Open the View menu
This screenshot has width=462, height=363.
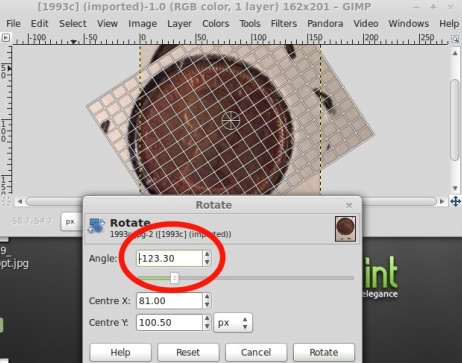click(x=107, y=24)
